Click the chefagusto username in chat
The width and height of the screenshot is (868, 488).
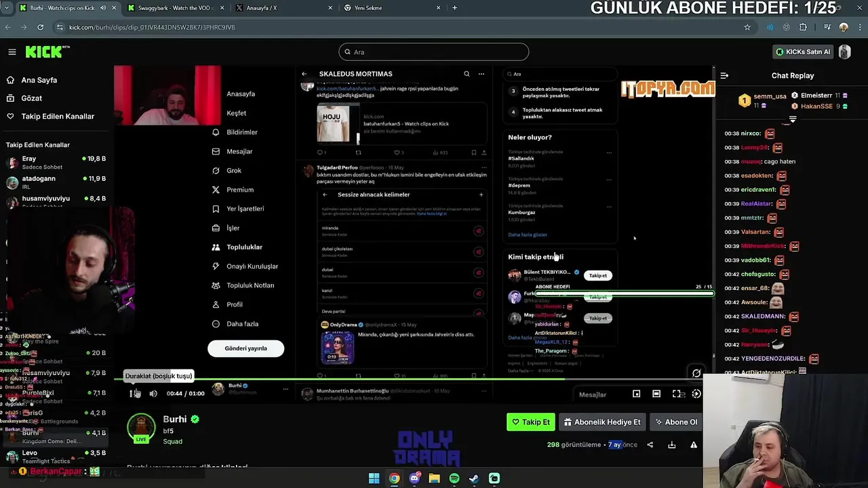pos(758,274)
